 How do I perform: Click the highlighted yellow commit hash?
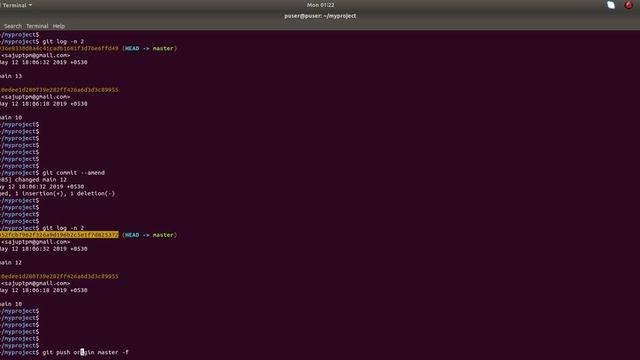click(x=59, y=235)
